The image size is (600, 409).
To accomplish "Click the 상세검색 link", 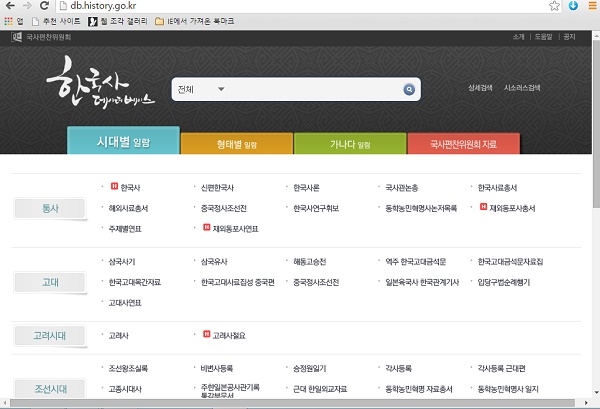I will pyautogui.click(x=482, y=88).
